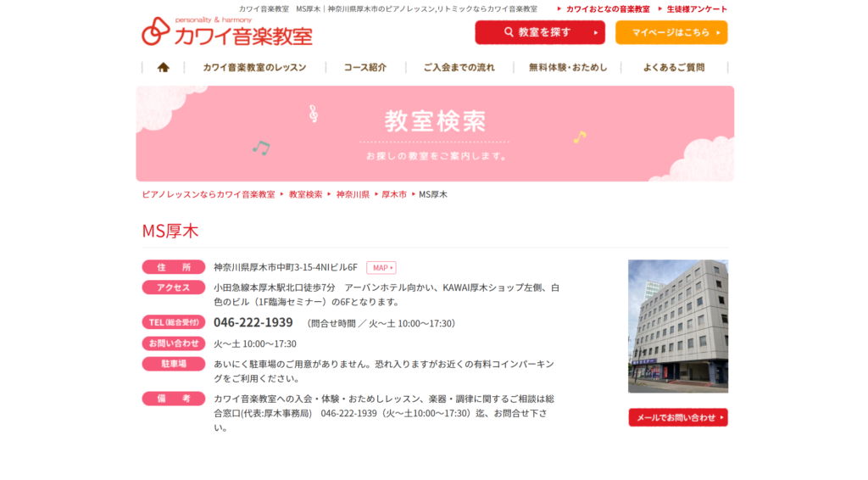The height and width of the screenshot is (480, 868).
Task: Open マイページはこちら orange button
Action: [671, 33]
